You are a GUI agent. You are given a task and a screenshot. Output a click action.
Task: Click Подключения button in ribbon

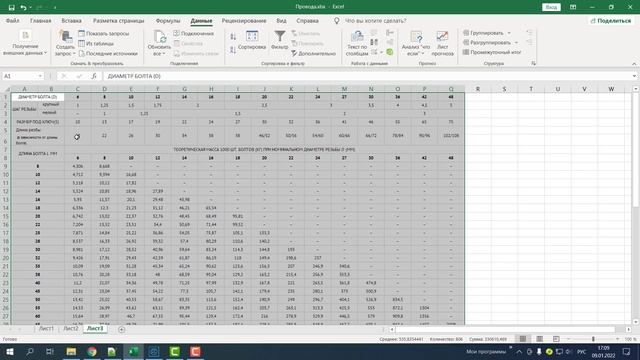click(193, 33)
